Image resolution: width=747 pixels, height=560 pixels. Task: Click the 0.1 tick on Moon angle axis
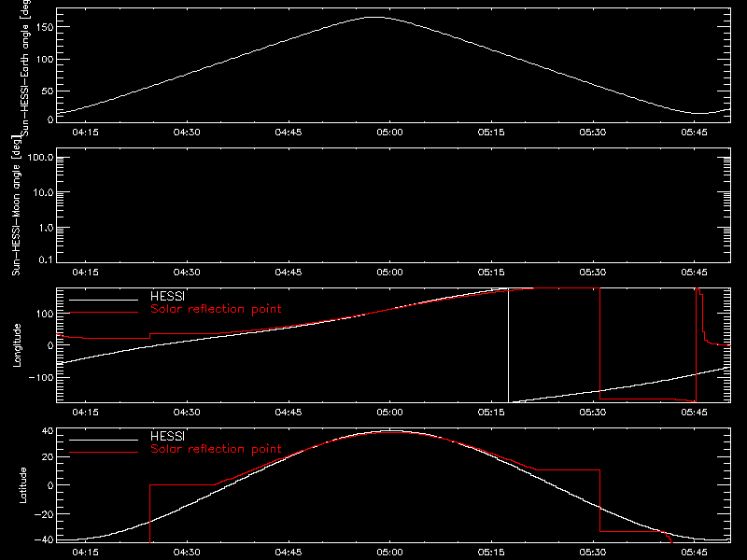point(46,259)
